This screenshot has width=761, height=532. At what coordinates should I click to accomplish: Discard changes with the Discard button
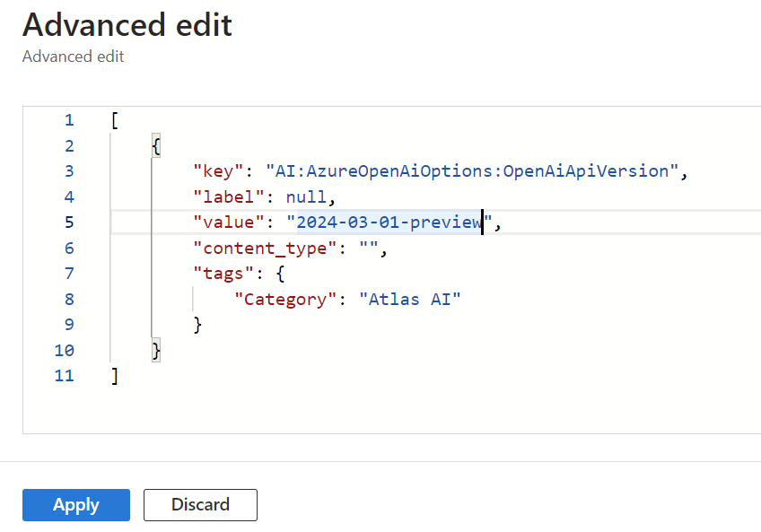[x=200, y=505]
